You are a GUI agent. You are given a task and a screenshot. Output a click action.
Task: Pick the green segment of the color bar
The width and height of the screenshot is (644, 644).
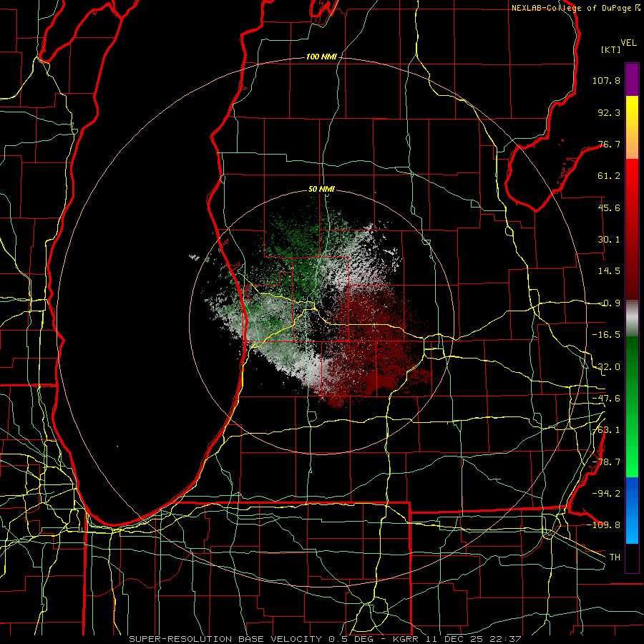(x=632, y=406)
